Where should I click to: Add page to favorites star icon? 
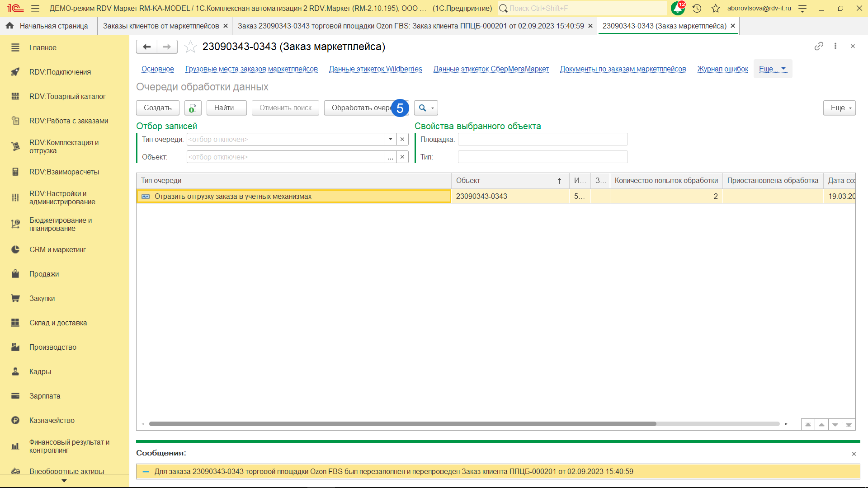pyautogui.click(x=190, y=47)
